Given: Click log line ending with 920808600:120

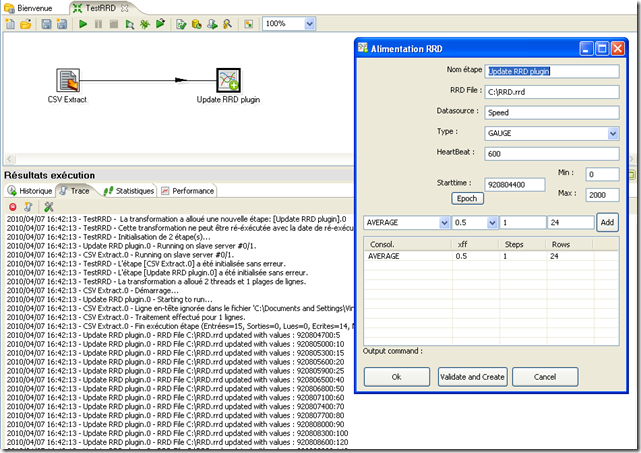Looking at the screenshot, I should 177,442.
